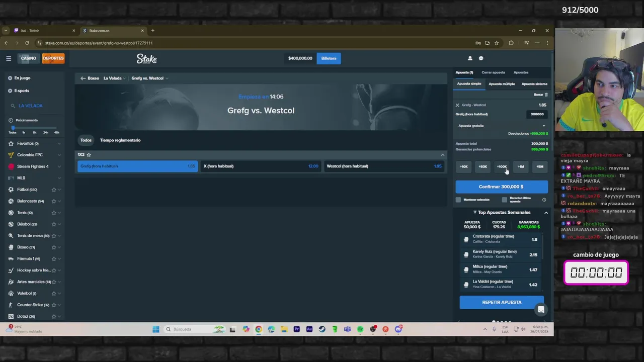Switch to the Deportes tab

coord(53,58)
